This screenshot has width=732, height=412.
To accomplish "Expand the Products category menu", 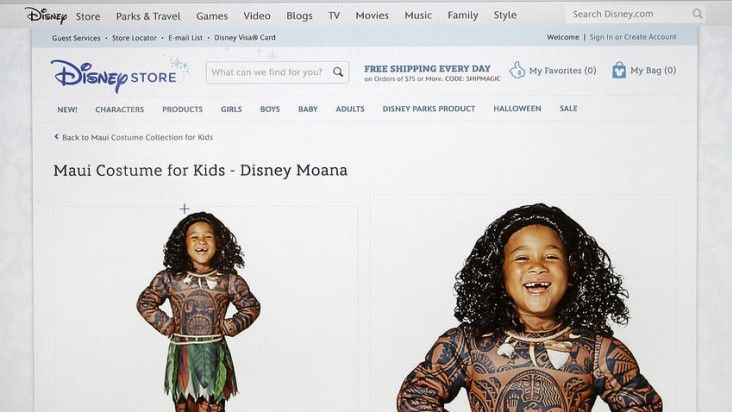I will [x=182, y=109].
